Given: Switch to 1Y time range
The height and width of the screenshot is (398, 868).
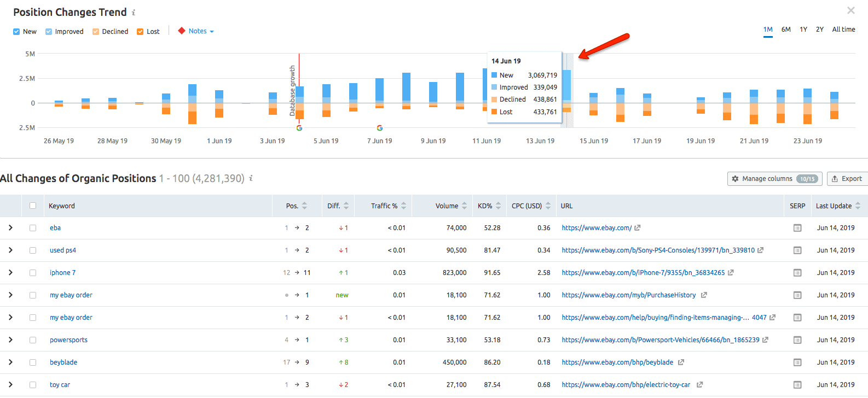Looking at the screenshot, I should (x=803, y=30).
